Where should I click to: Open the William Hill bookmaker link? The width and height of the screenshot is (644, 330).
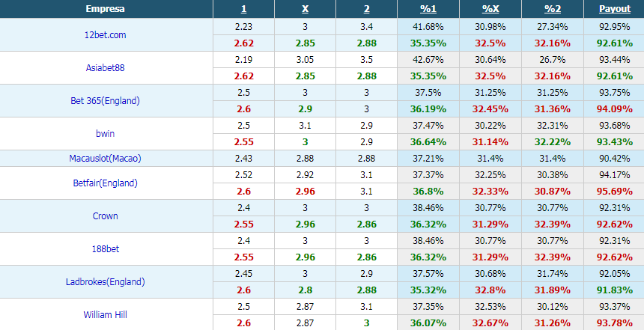[x=105, y=314]
